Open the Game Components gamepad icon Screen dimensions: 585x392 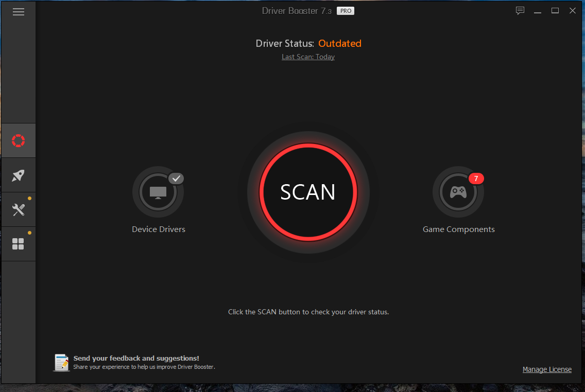pyautogui.click(x=458, y=192)
